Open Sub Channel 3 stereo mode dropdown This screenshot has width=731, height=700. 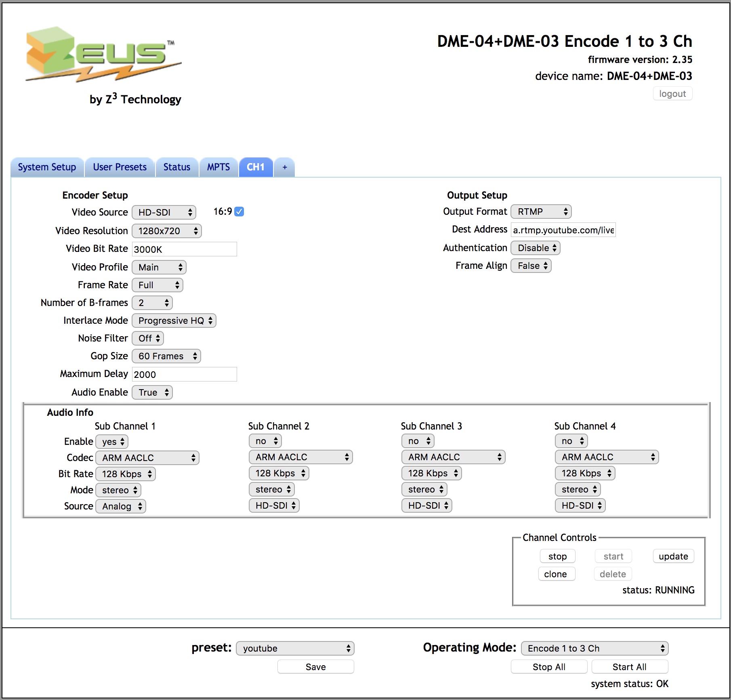(x=424, y=489)
